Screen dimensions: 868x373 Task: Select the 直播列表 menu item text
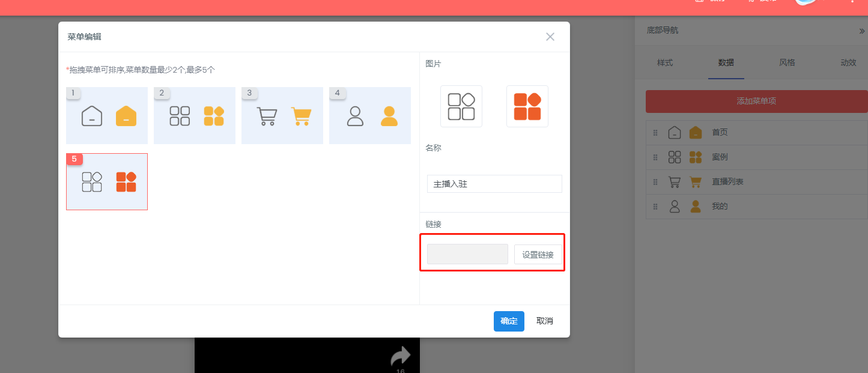(727, 181)
